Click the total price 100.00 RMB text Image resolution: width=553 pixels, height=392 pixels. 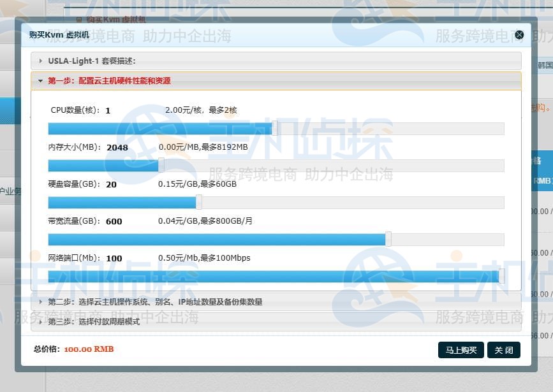(88, 349)
